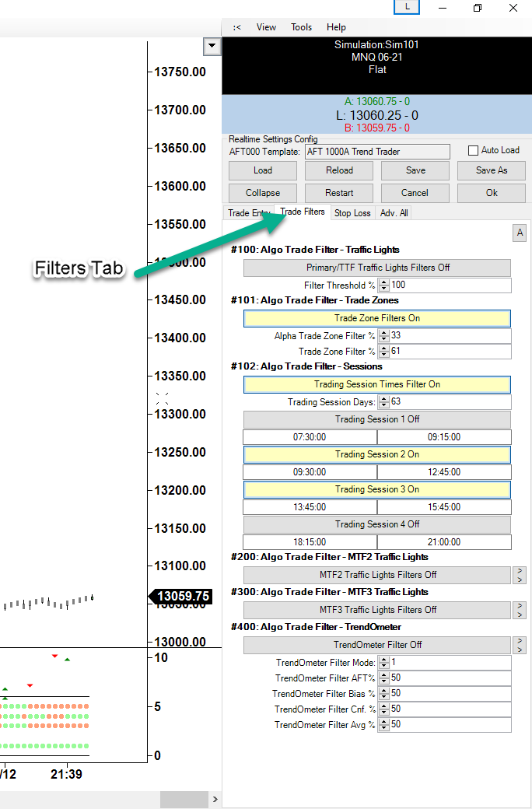
Task: Open the chart dropdown arrow above price axis
Action: click(x=212, y=47)
